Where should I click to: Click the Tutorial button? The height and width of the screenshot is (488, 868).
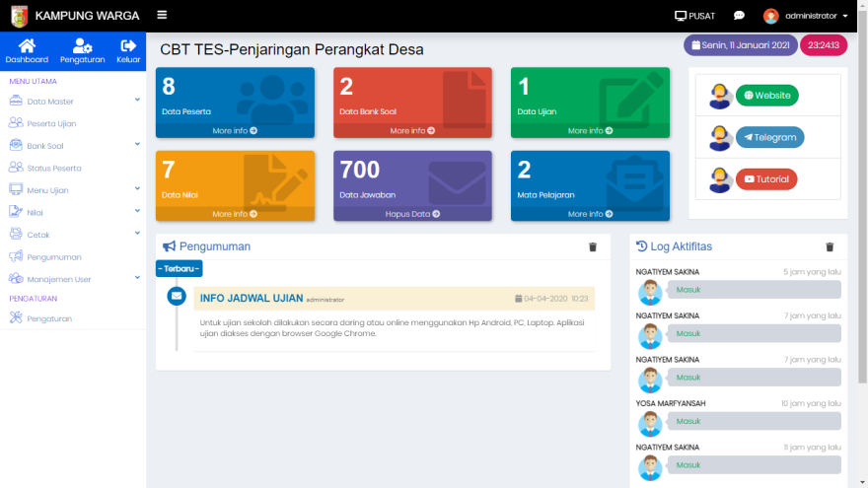(766, 179)
